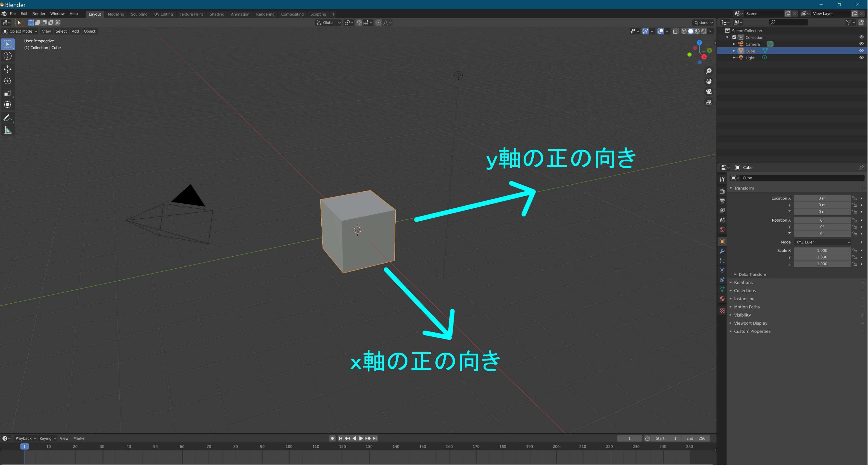Select the Scale tool
Viewport: 868px width, 465px height.
pos(7,93)
